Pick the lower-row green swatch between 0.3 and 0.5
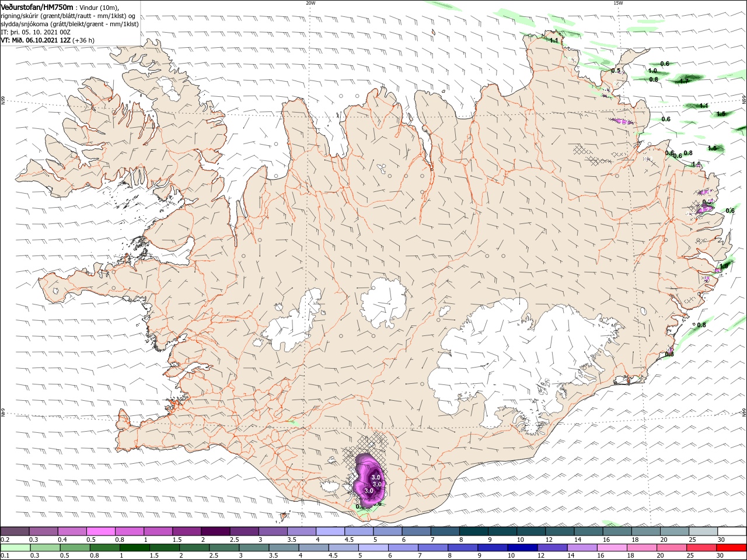747x560 pixels. click(45, 548)
